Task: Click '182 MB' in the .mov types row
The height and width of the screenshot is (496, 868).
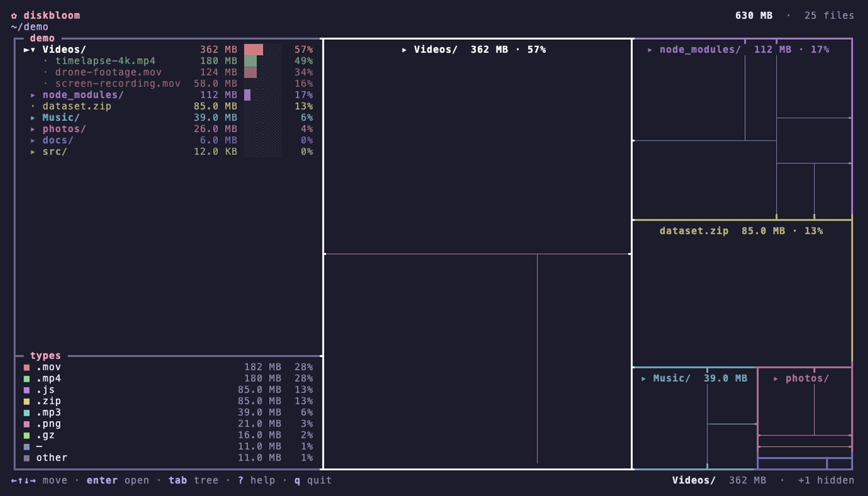Action: 263,367
